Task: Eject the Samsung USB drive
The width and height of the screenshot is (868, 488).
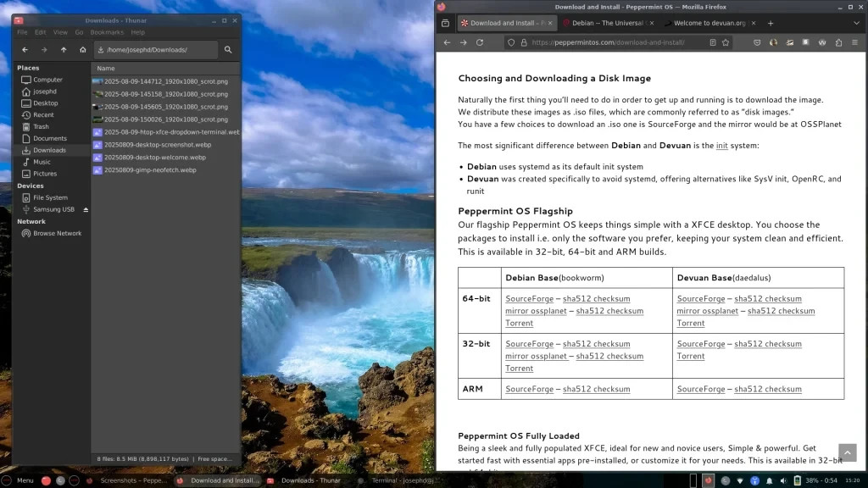Action: [x=86, y=210]
